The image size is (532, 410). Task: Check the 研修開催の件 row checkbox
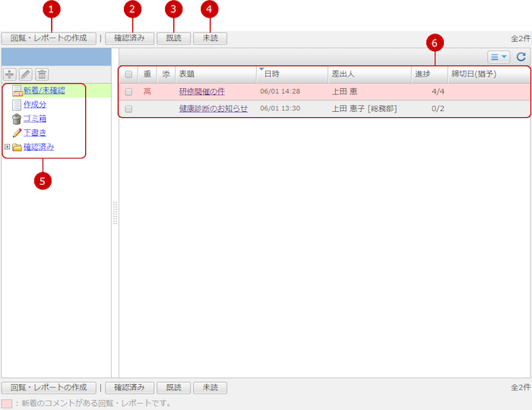[x=128, y=92]
